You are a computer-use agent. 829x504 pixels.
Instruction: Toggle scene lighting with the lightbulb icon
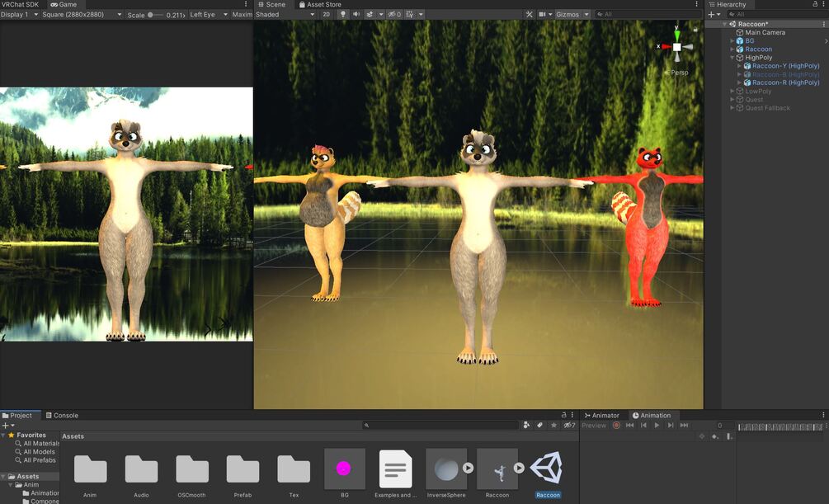(343, 14)
